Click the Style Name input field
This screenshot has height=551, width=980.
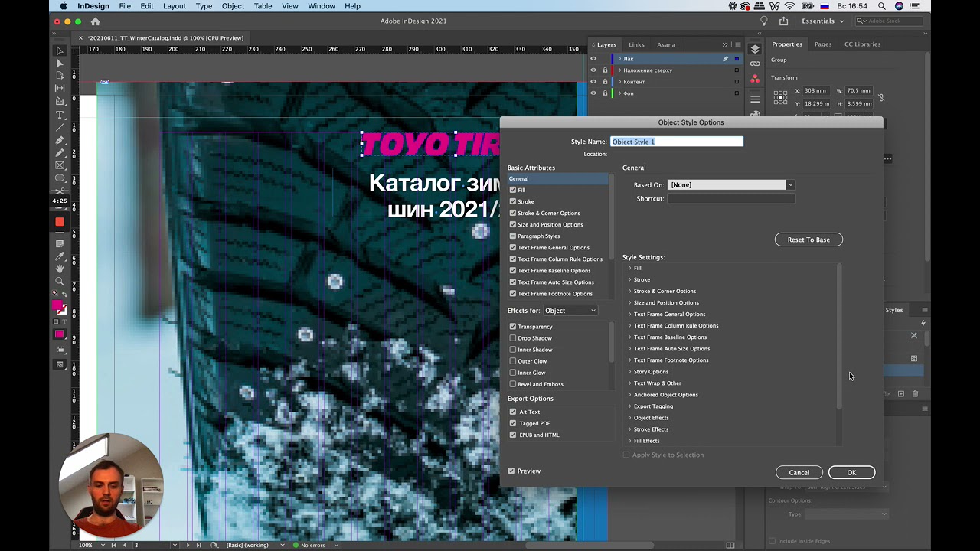coord(677,142)
